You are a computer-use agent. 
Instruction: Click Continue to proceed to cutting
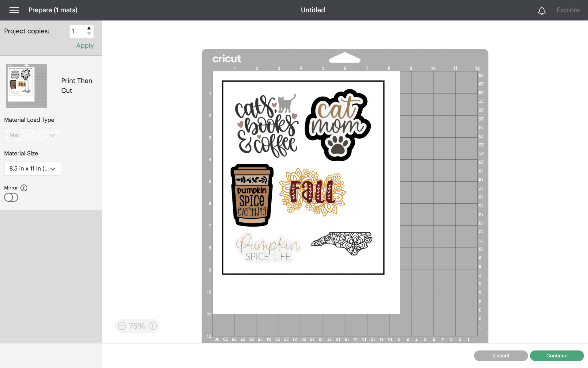tap(557, 355)
